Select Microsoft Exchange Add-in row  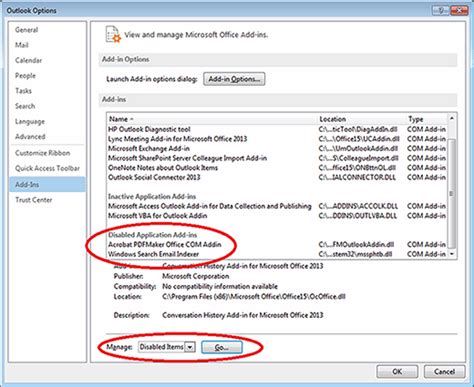point(277,149)
